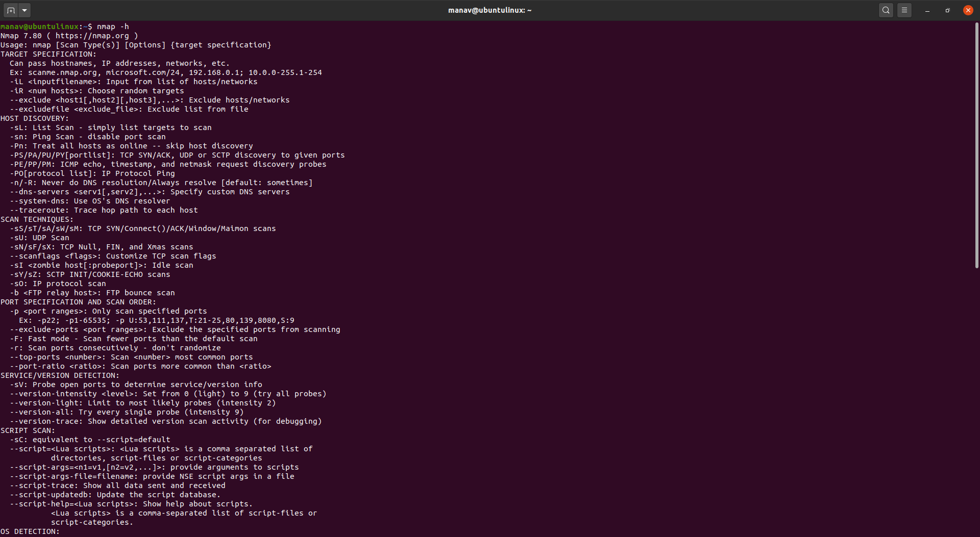The height and width of the screenshot is (537, 980).
Task: Click the "-PE/PP/PM: ICMP echo" line
Action: pos(168,164)
